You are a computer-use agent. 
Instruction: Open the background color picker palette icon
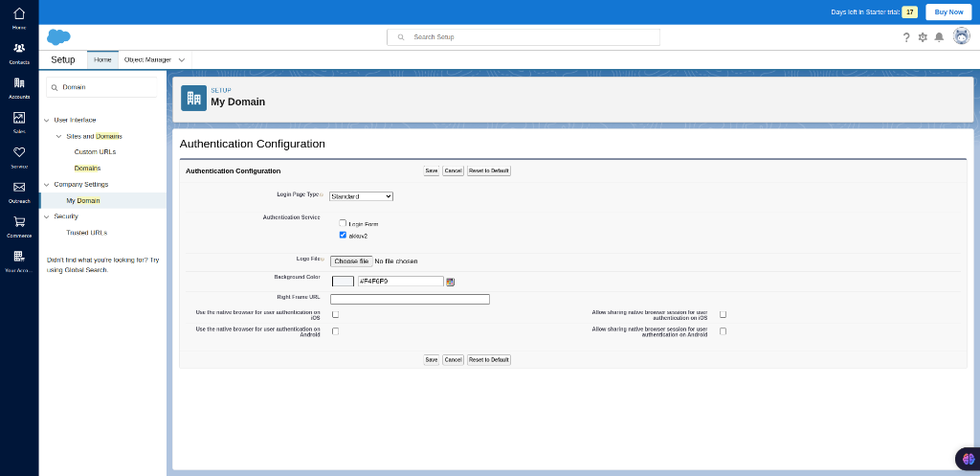pos(450,282)
